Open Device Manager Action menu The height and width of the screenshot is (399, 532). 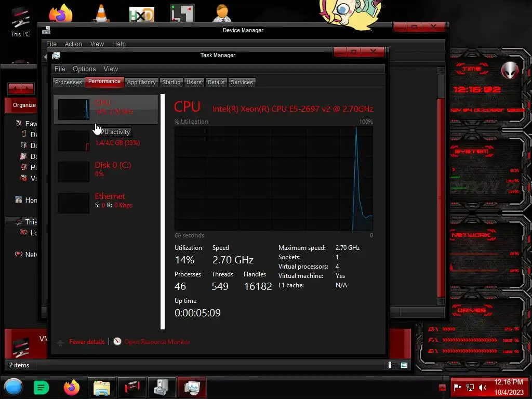(x=73, y=44)
